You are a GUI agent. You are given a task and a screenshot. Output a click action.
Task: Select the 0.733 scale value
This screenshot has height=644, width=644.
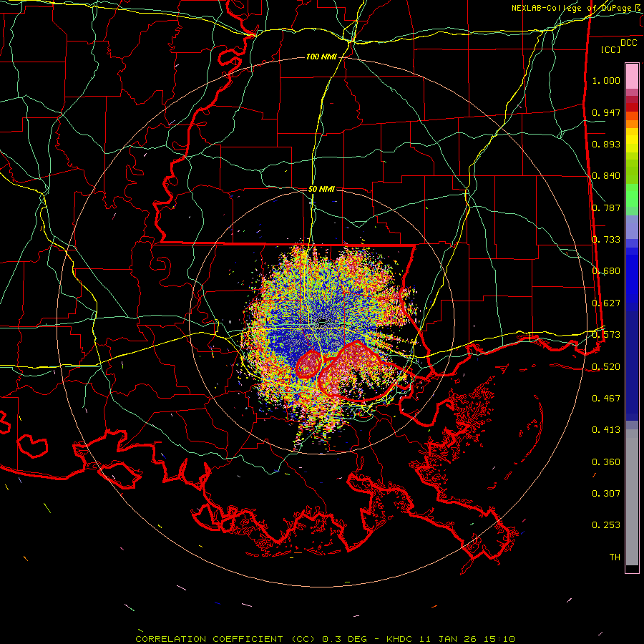[606, 240]
